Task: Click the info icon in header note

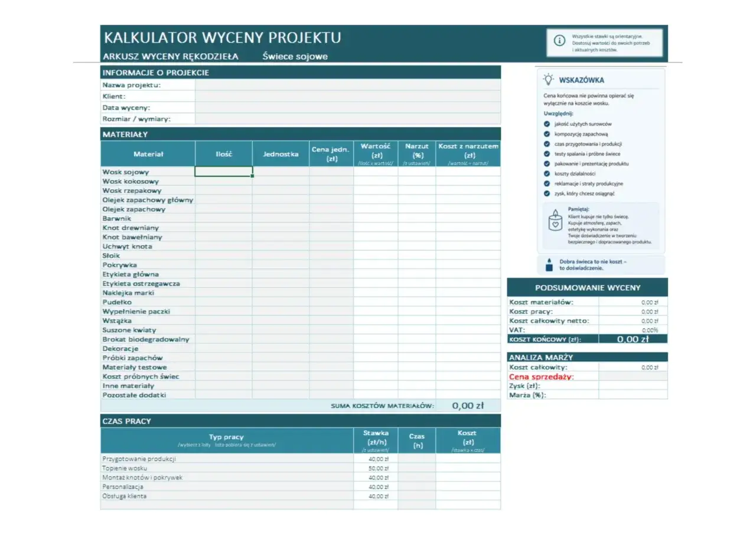Action: tap(559, 41)
